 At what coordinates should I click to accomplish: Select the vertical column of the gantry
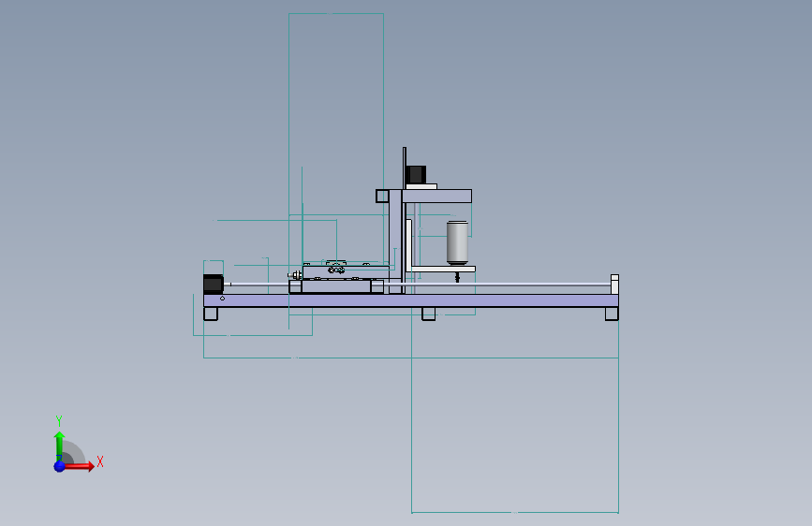coord(395,241)
